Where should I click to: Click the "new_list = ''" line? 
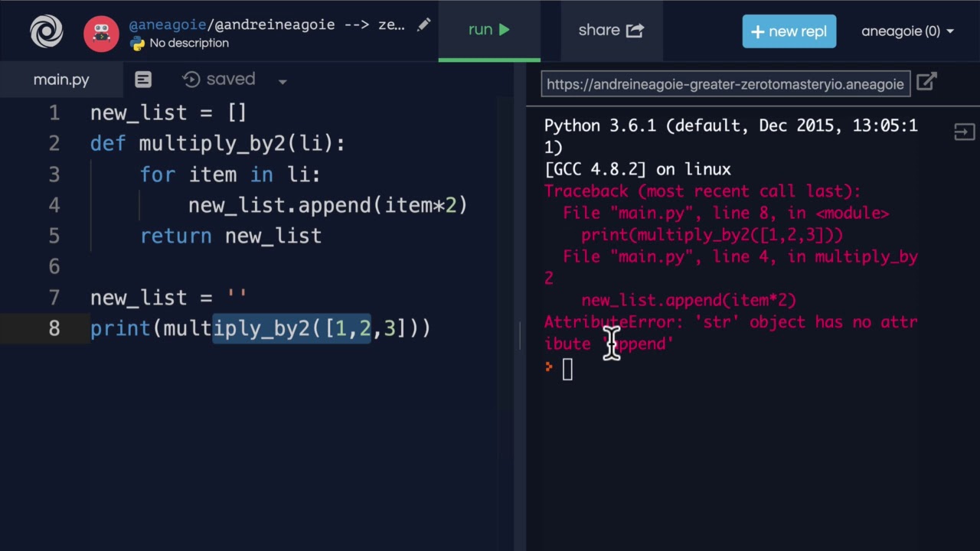[168, 298]
